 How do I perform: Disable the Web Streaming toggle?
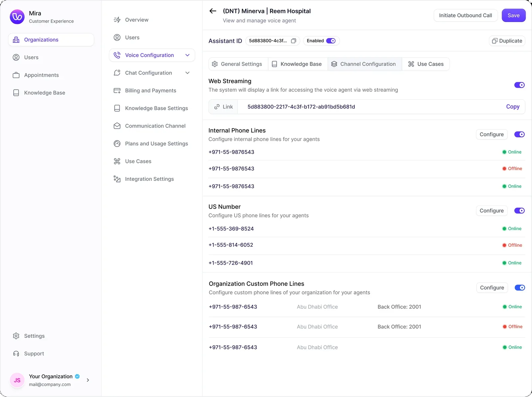coord(519,85)
